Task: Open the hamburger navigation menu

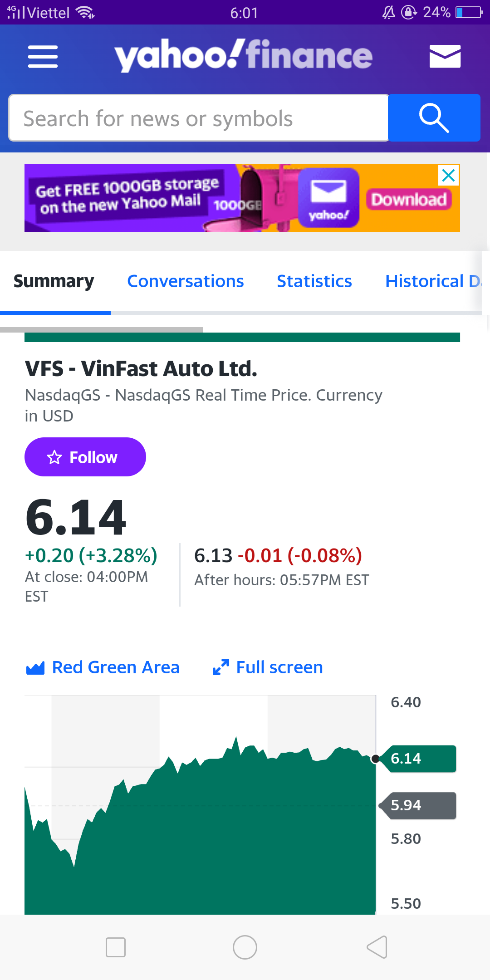Action: pyautogui.click(x=43, y=56)
